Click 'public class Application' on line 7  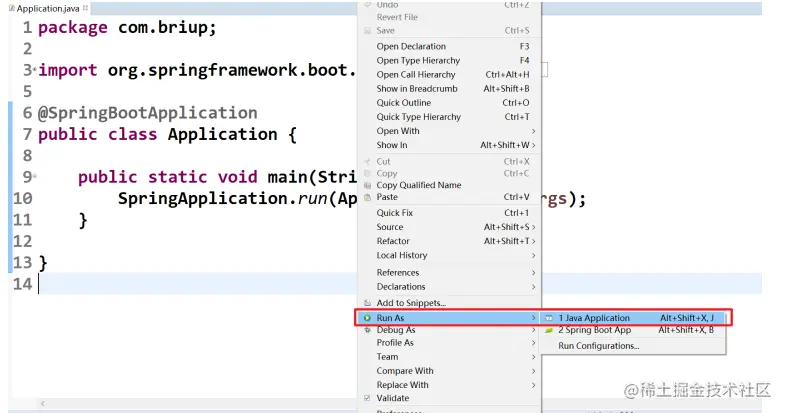pos(158,135)
